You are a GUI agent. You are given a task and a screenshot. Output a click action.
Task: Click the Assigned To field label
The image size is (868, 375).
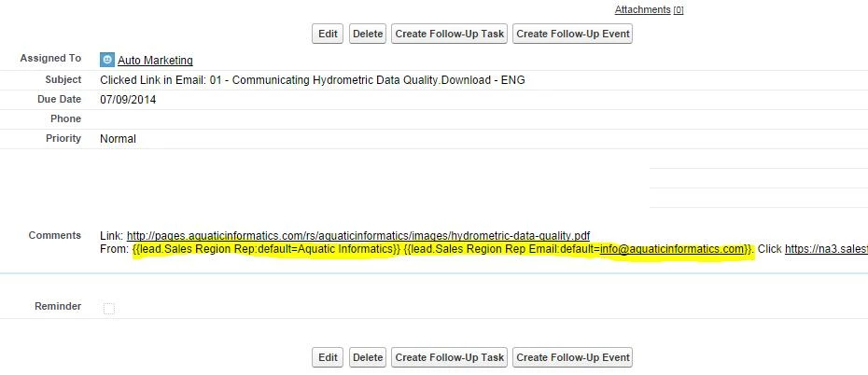(50, 58)
